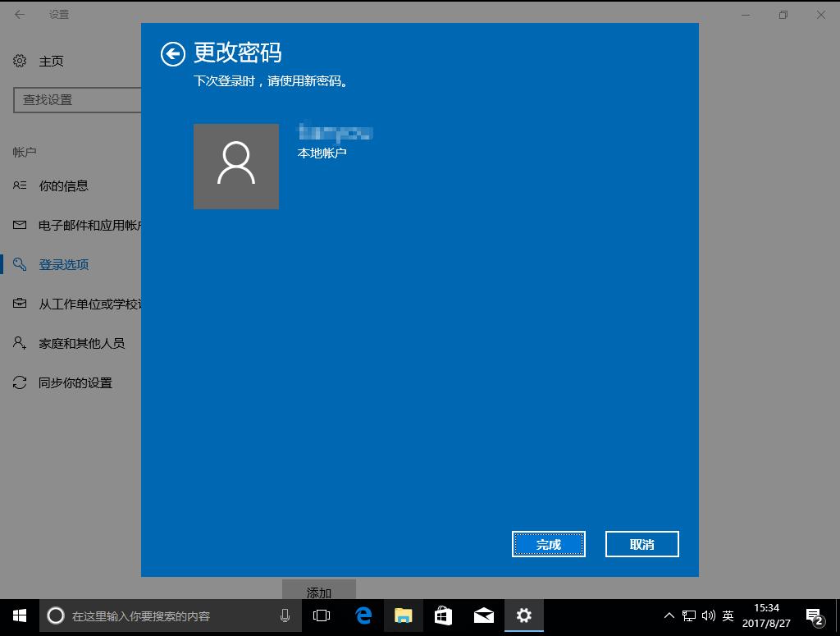Click 取消 to cancel the password change
Viewport: 840px width, 636px height.
tap(641, 543)
